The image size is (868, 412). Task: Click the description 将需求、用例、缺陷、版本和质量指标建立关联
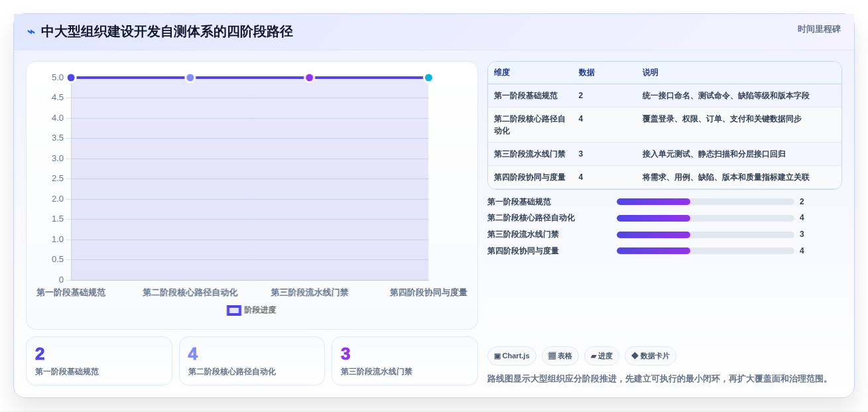[x=726, y=177]
